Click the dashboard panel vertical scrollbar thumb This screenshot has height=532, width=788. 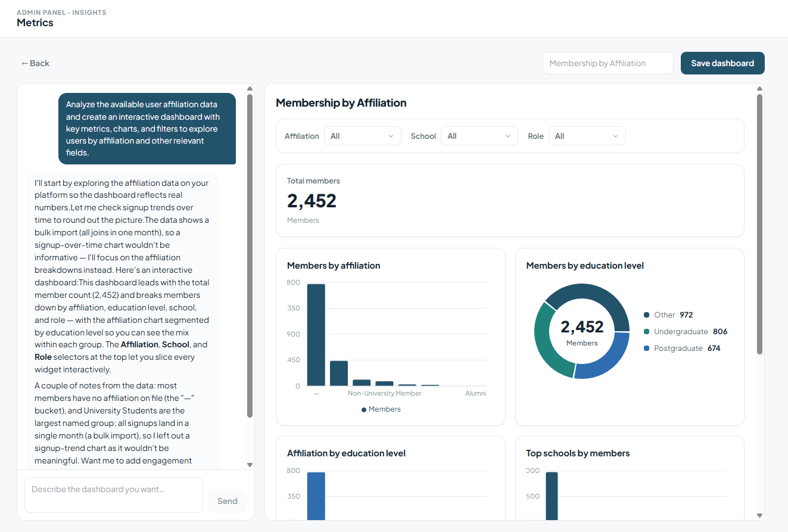click(x=759, y=224)
